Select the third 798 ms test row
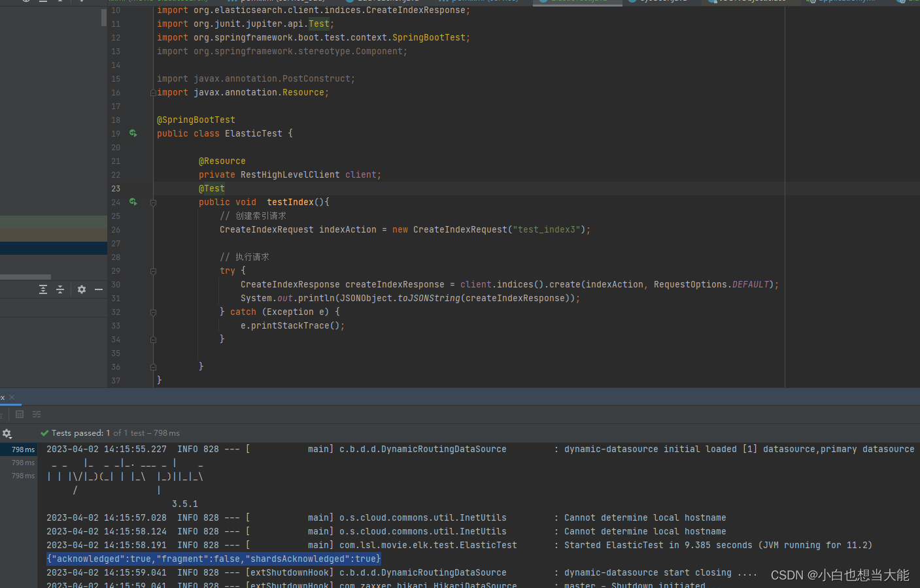 point(19,476)
